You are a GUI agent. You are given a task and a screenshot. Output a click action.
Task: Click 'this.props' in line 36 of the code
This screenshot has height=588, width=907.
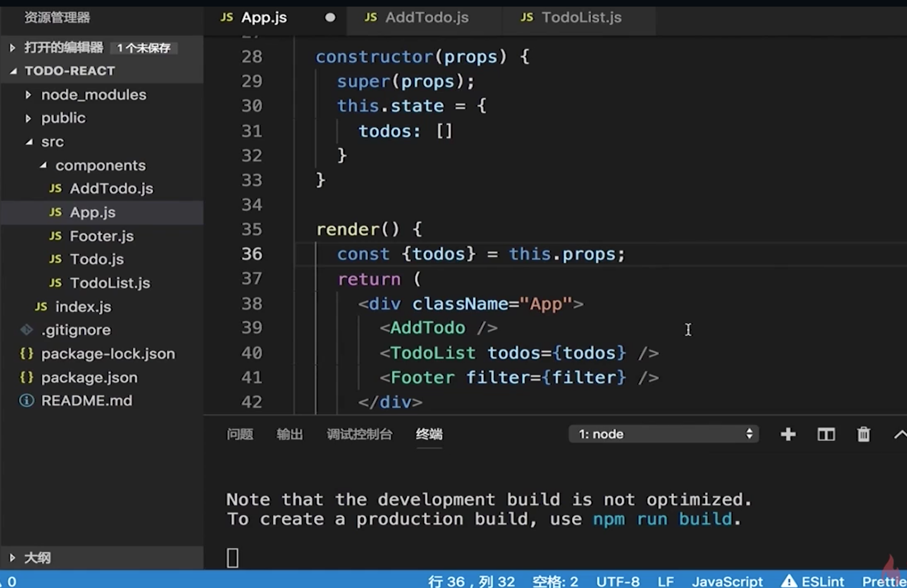coord(562,254)
